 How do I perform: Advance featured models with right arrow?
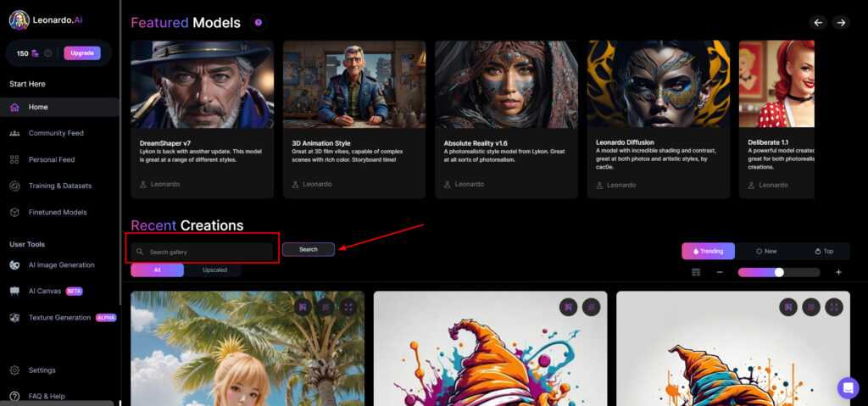[840, 23]
